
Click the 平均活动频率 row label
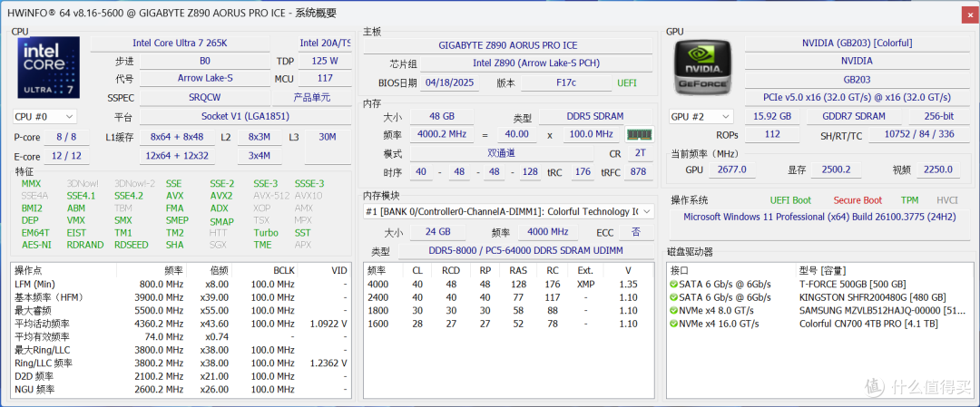43,324
